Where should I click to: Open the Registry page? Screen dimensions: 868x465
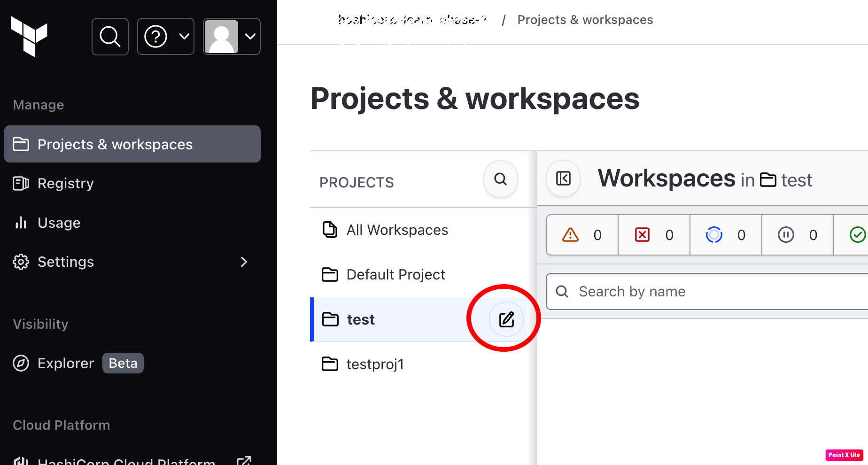(x=65, y=184)
